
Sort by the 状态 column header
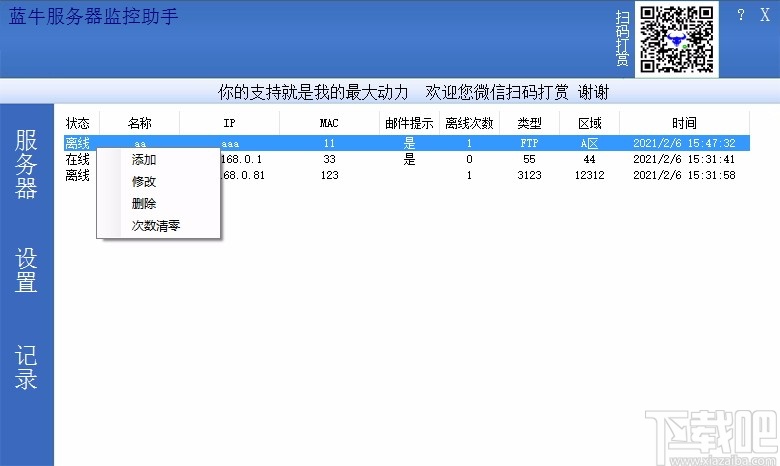pyautogui.click(x=78, y=123)
